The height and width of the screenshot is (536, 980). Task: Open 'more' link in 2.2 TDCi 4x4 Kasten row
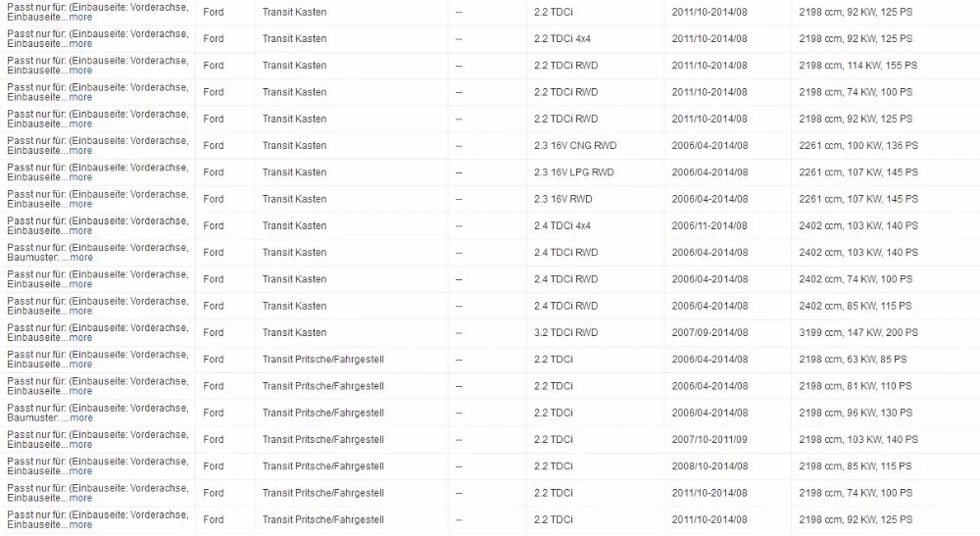(x=80, y=44)
